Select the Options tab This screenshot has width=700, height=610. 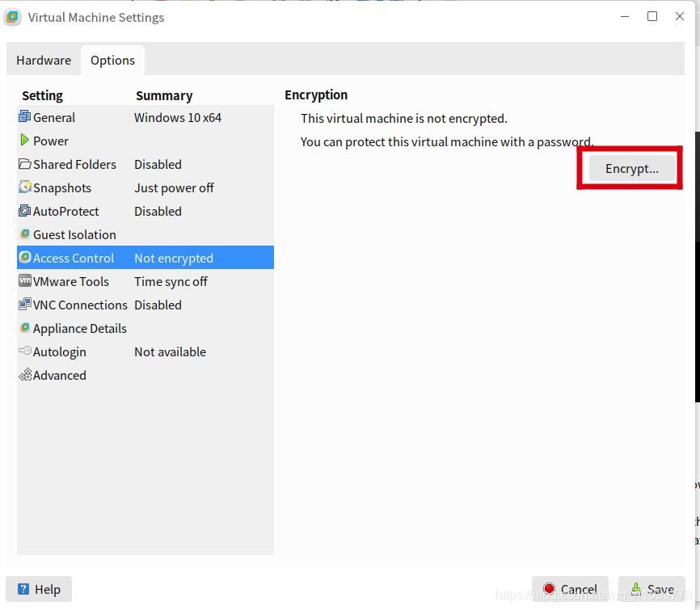pyautogui.click(x=112, y=61)
